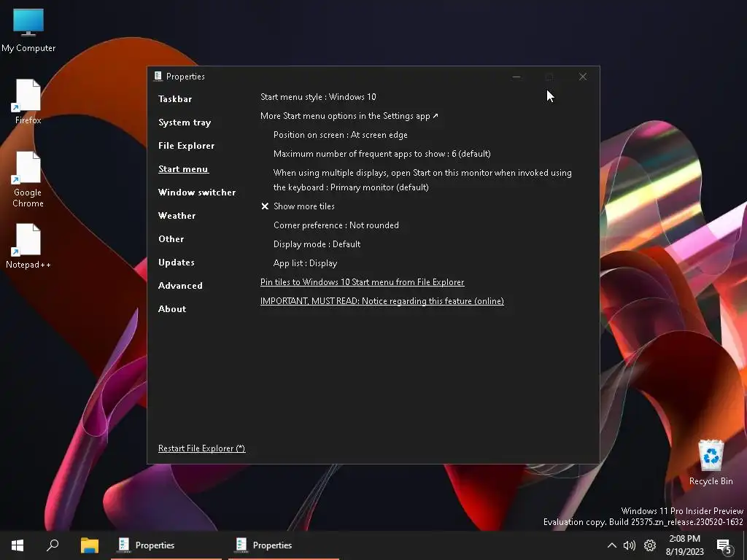Click Restart File Explorer link
This screenshot has width=747, height=560.
coord(201,448)
